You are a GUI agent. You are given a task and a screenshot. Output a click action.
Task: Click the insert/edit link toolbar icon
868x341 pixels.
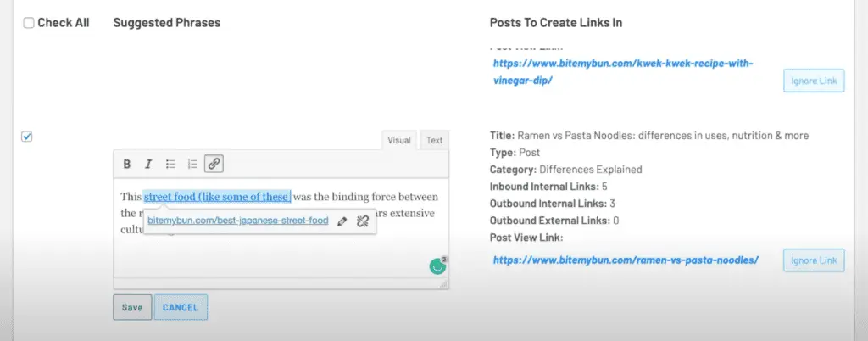214,164
